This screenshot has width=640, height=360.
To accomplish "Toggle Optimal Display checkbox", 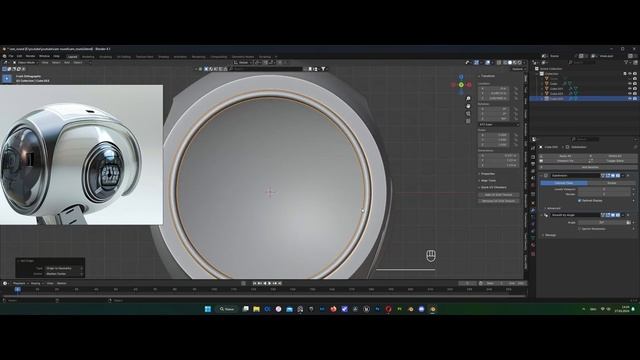I will click(579, 200).
